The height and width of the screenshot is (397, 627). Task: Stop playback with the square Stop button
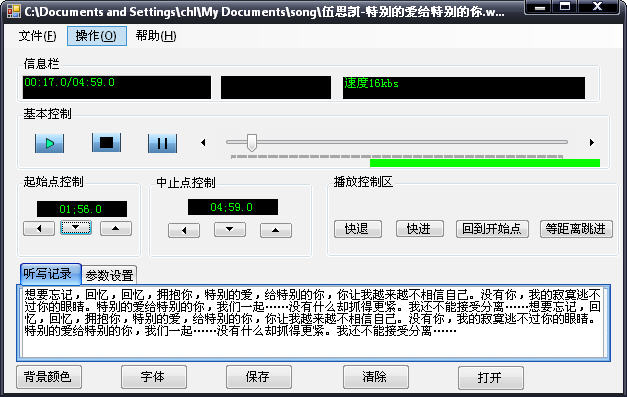[106, 142]
